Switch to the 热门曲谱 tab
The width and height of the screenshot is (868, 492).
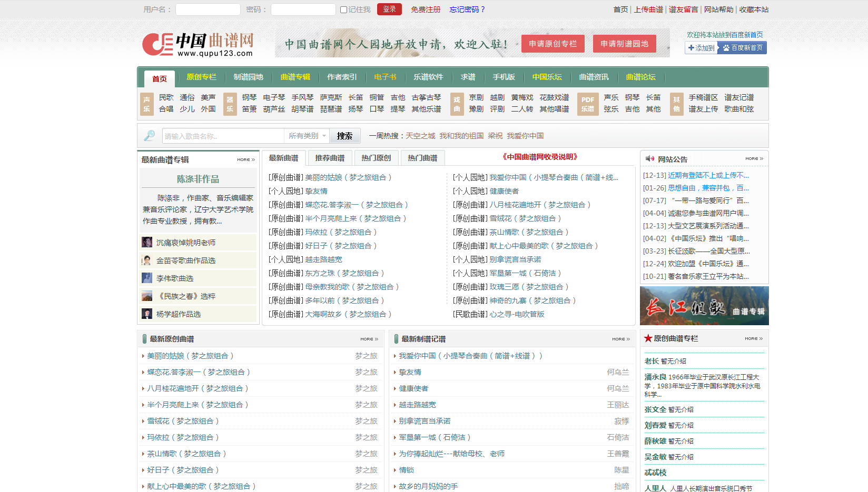click(422, 158)
